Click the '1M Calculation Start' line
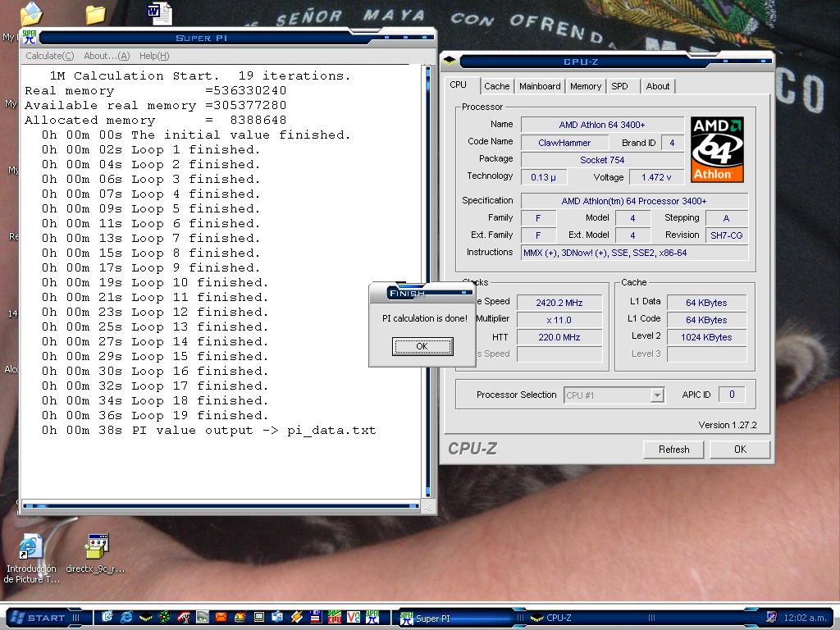 click(200, 75)
